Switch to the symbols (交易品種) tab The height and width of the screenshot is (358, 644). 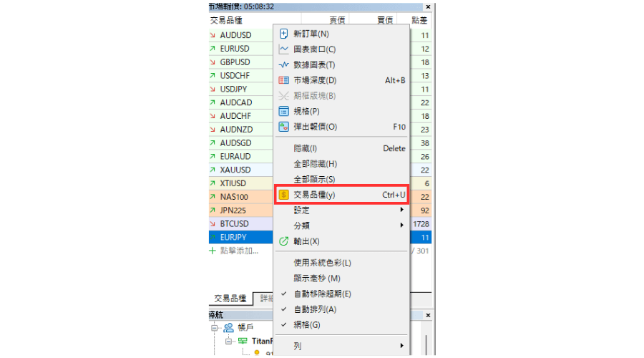[230, 299]
